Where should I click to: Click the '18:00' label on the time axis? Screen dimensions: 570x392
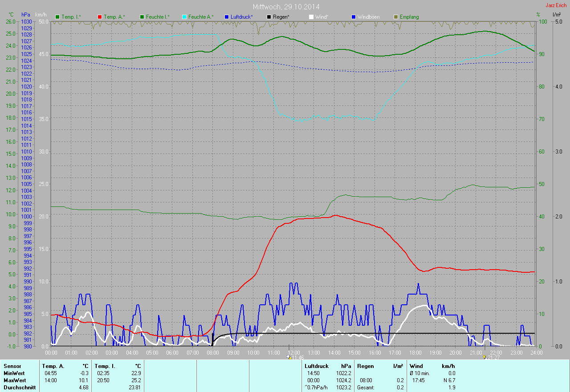pyautogui.click(x=415, y=352)
